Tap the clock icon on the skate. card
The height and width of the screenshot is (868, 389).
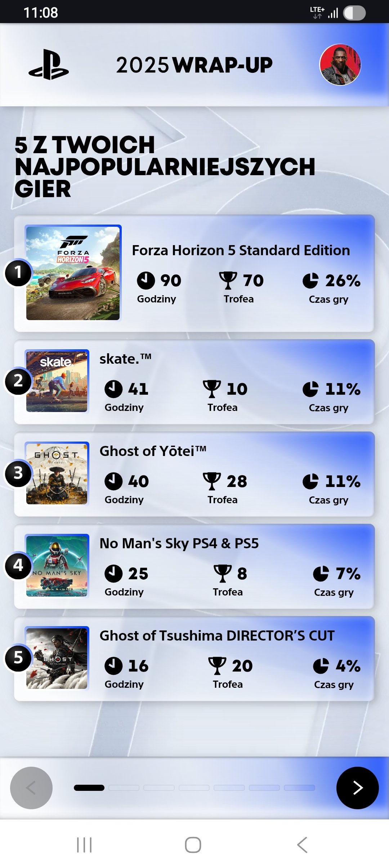click(x=113, y=389)
